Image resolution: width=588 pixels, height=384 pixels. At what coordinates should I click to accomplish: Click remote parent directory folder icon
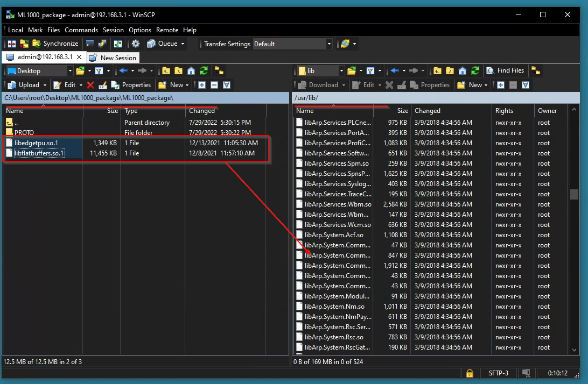(437, 71)
